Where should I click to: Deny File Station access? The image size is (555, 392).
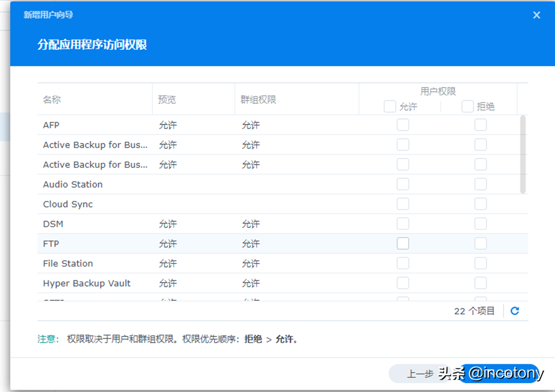480,264
